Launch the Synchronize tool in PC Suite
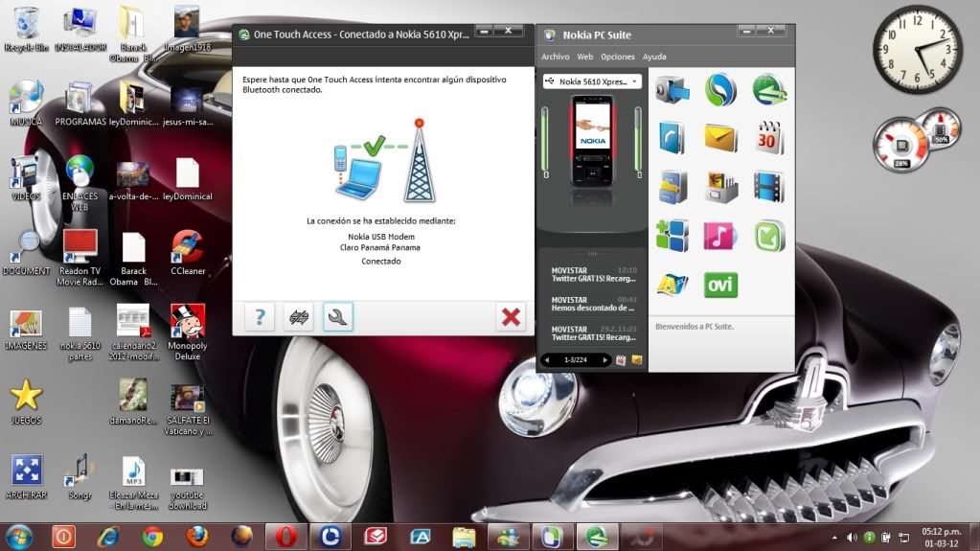This screenshot has width=980, height=551. click(720, 90)
